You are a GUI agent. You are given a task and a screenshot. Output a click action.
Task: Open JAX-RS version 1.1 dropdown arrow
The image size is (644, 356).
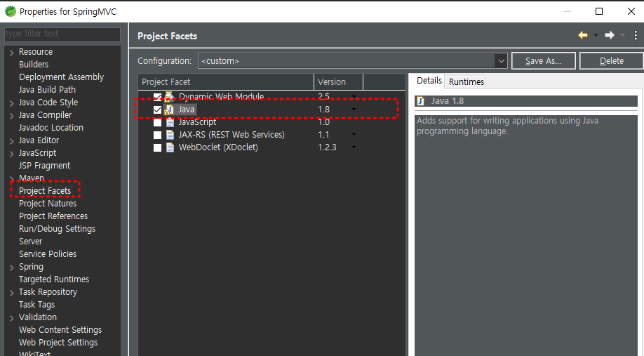(354, 134)
